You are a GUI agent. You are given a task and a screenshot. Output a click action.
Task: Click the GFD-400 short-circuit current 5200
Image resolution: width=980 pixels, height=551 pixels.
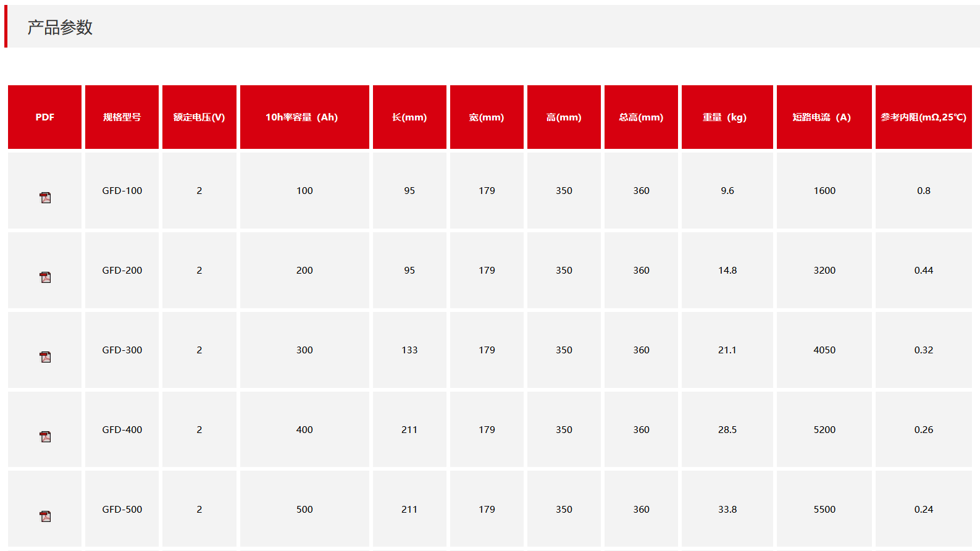tap(824, 430)
